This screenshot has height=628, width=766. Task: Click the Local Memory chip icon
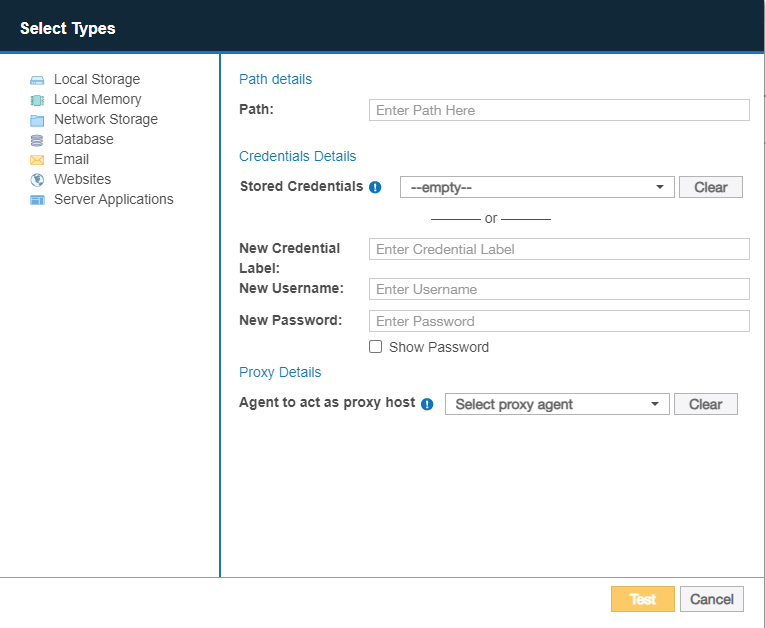[x=37, y=100]
